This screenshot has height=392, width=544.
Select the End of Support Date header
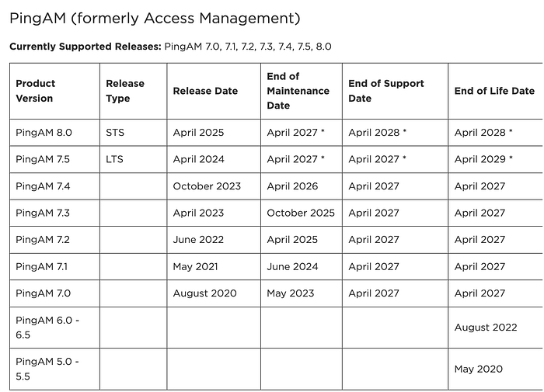[x=386, y=91]
